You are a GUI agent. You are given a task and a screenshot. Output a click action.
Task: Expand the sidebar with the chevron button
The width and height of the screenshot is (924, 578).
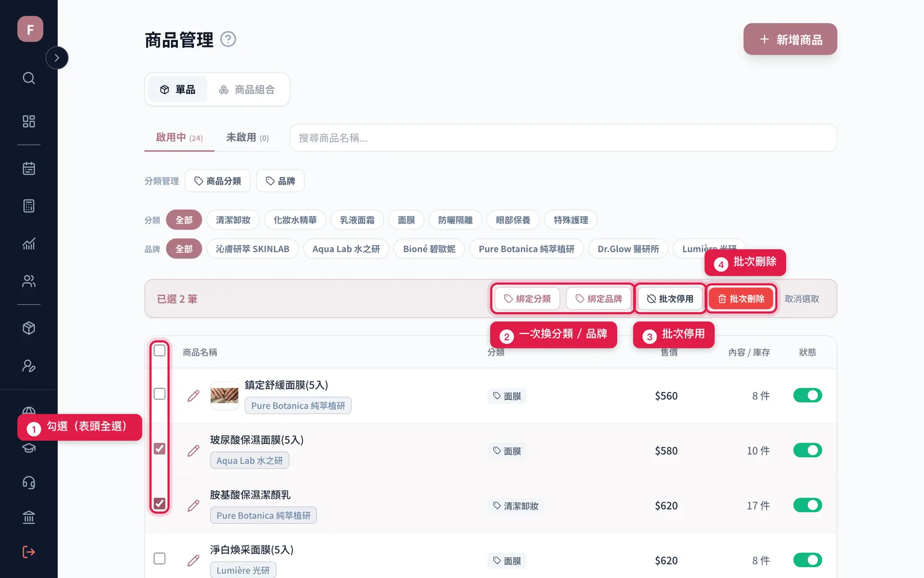click(57, 58)
